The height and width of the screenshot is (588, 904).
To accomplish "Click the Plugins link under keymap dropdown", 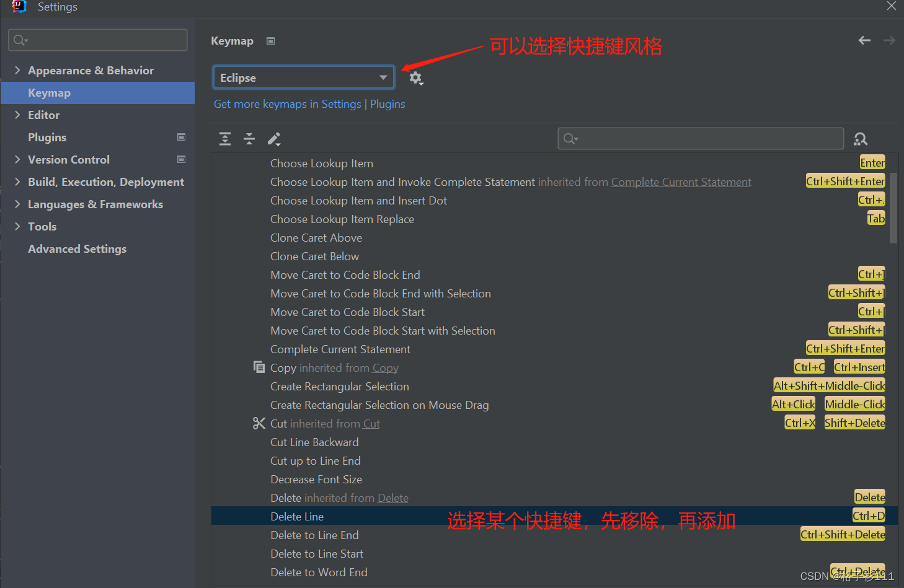I will [388, 104].
